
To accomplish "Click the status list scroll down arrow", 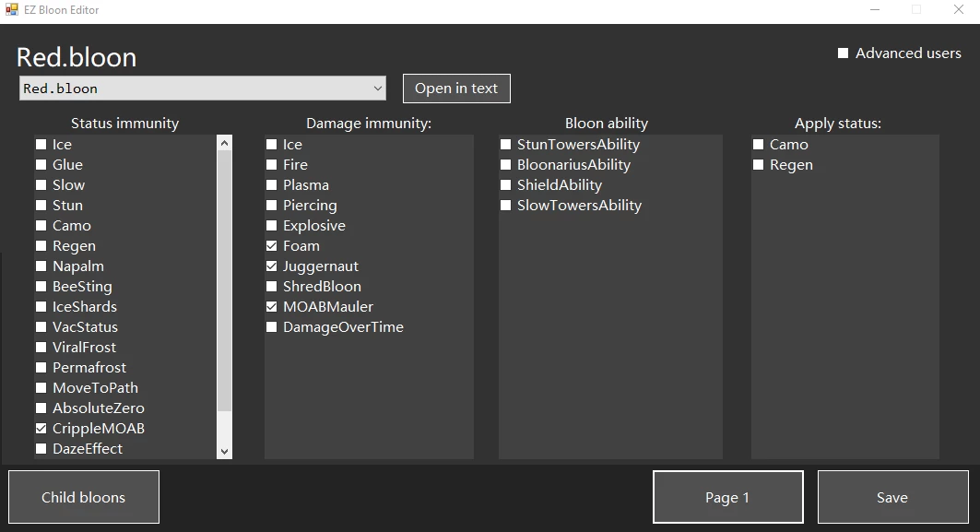I will [224, 452].
